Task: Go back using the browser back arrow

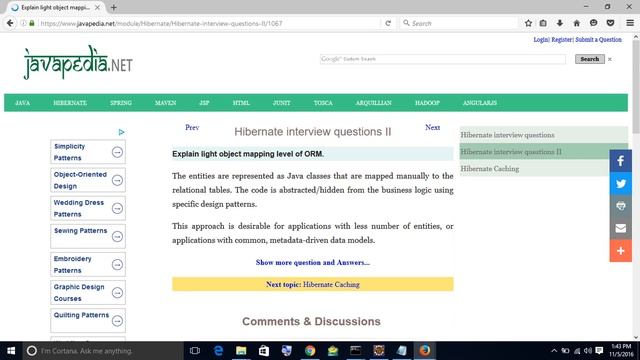Action: (x=10, y=23)
